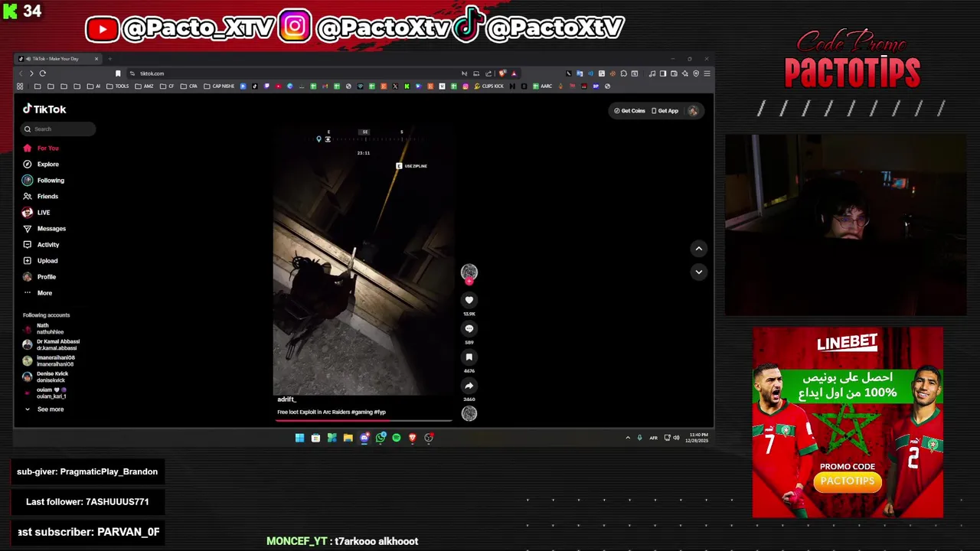The width and height of the screenshot is (980, 551).
Task: Open Spotify from the taskbar
Action: pos(397,438)
